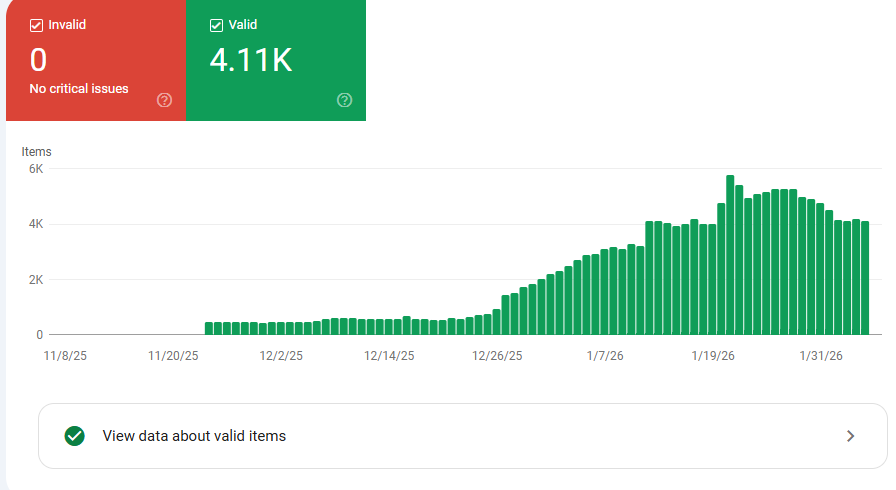Click the 2K y-axis label

pyautogui.click(x=35, y=280)
